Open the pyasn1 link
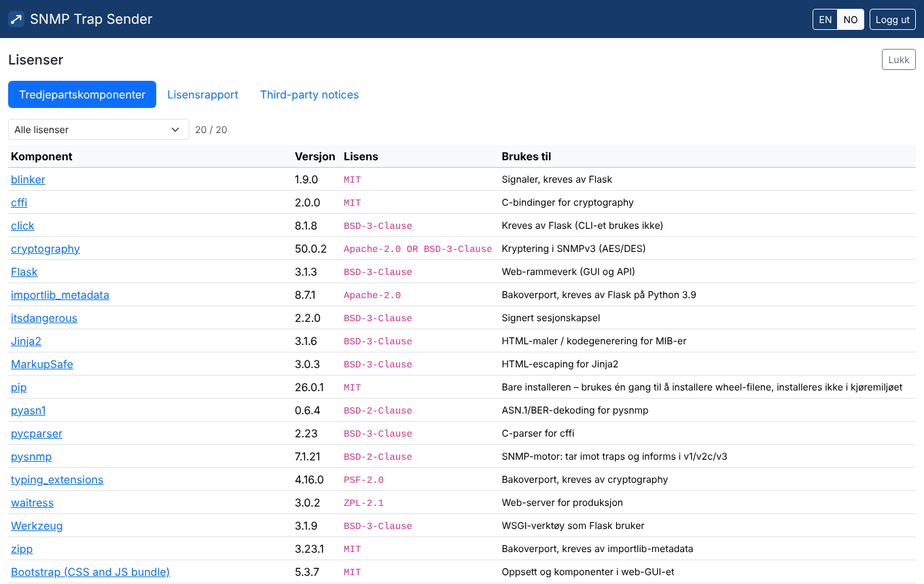The image size is (924, 584). tap(29, 410)
